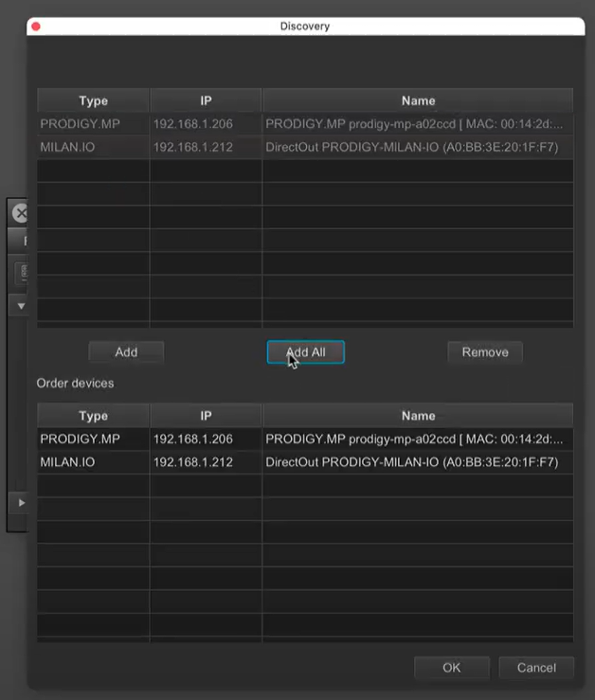Expand down arrow in background side panel

(x=21, y=306)
